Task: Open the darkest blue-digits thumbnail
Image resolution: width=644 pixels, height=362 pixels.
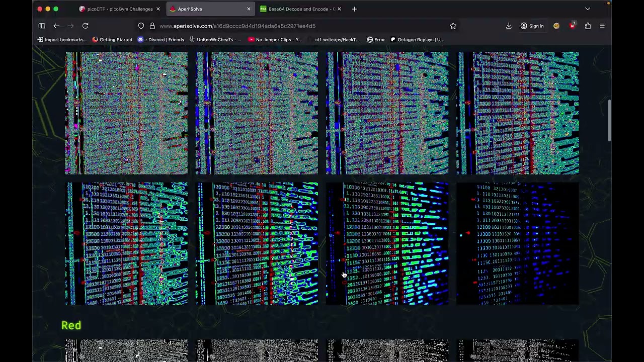Action: 518,243
